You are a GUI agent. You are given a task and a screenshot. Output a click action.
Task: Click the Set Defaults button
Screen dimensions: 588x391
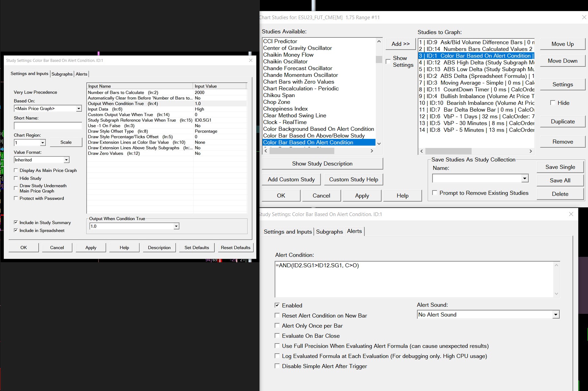(197, 247)
